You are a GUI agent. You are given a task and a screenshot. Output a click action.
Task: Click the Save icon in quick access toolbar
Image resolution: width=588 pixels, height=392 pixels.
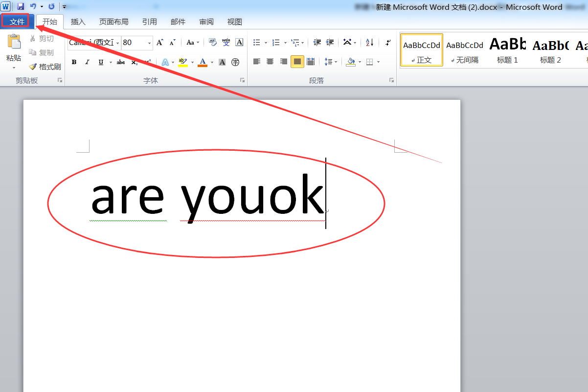point(21,6)
